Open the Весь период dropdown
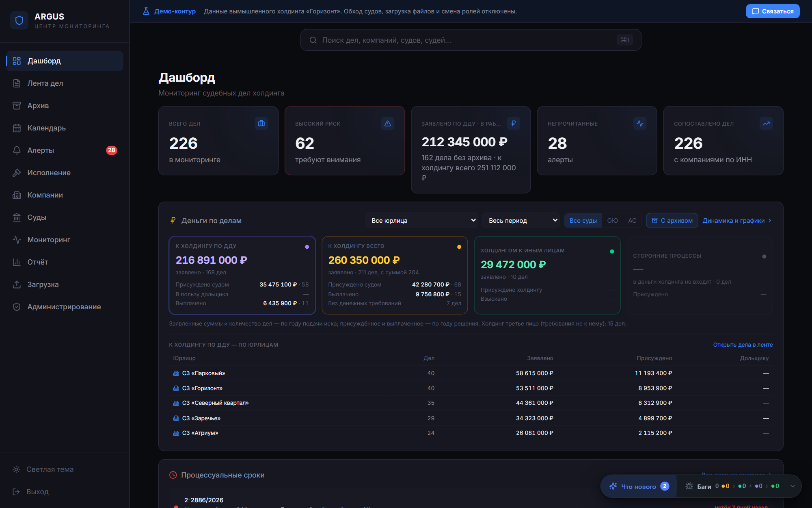This screenshot has height=508, width=812. [x=521, y=220]
